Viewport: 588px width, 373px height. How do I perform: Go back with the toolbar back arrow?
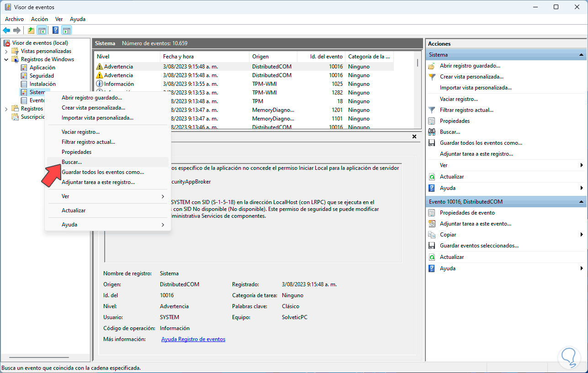pyautogui.click(x=6, y=31)
